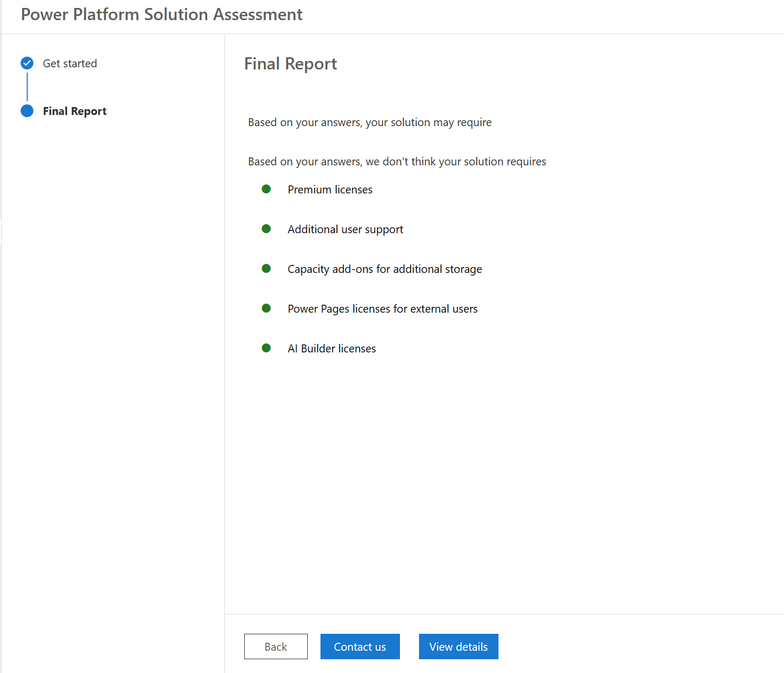Click the Premium licenses list item

pyautogui.click(x=329, y=189)
